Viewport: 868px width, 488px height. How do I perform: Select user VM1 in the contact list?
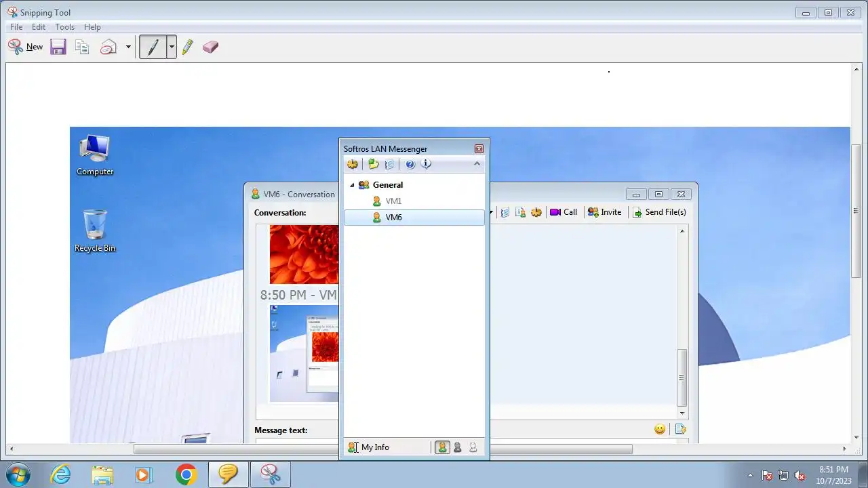pyautogui.click(x=414, y=201)
